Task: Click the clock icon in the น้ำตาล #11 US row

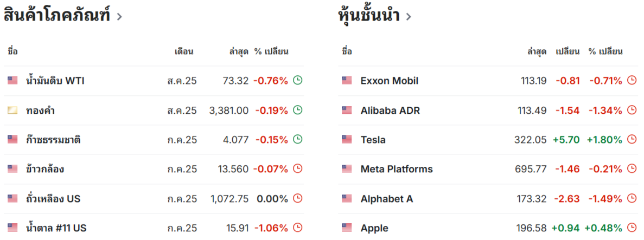Action: pos(297,228)
